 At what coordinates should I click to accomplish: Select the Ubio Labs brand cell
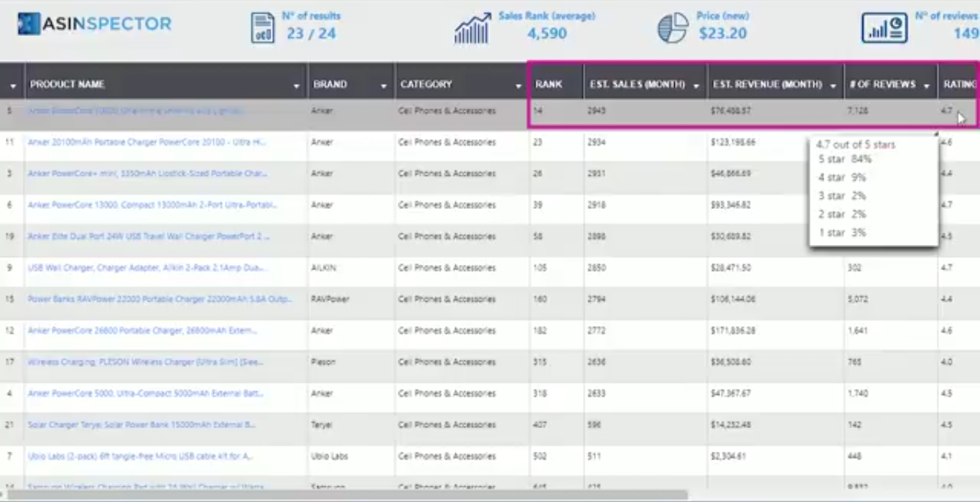[330, 456]
